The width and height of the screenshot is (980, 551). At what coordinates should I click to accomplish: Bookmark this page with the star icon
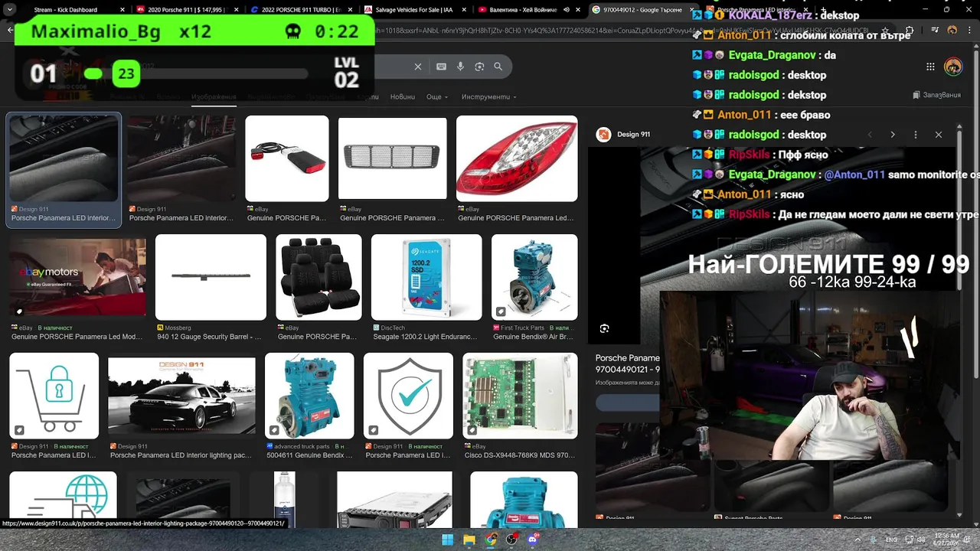[886, 31]
